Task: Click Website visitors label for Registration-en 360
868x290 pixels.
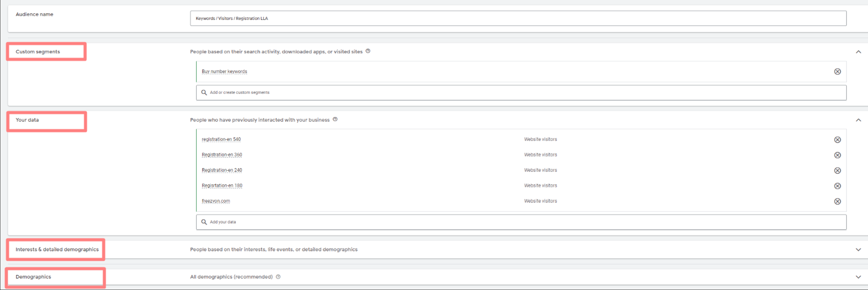Action: (540, 155)
